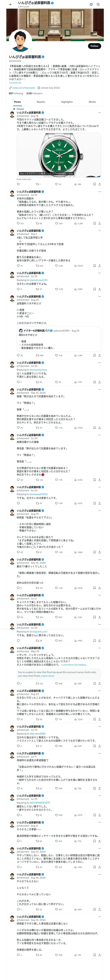Bookmark the pinned Aug 18 post
The width and height of the screenshot is (110, 980).
95,184
